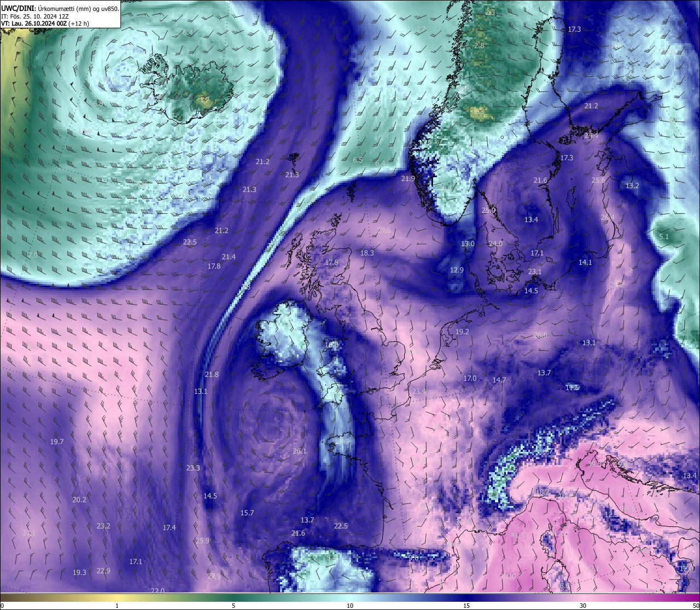Click the 21.9 value near Norway's coast

point(408,178)
